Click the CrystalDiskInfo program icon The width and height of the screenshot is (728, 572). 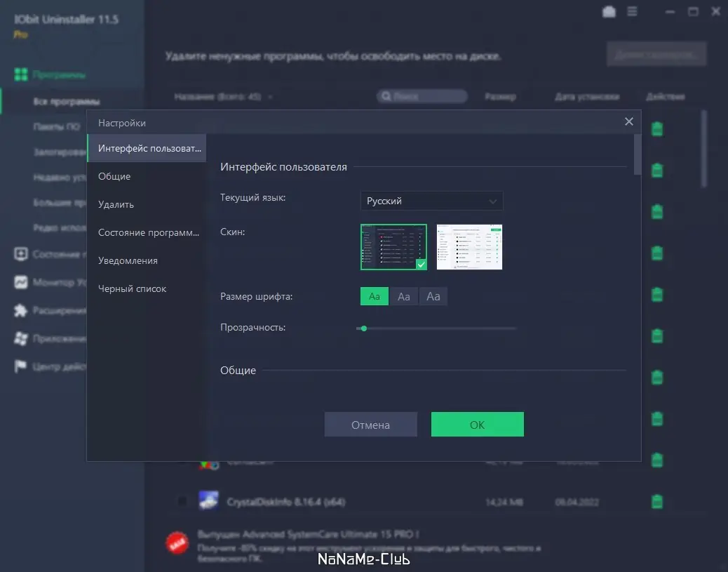tap(208, 500)
